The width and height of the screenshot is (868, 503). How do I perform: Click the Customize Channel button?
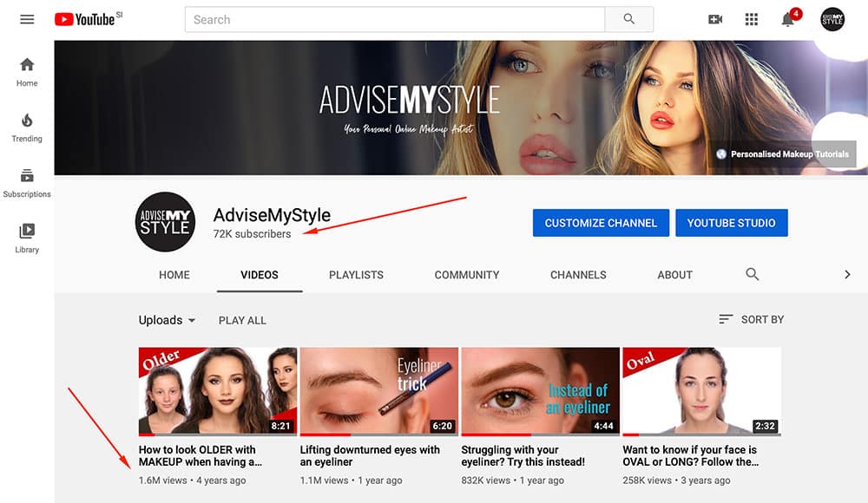pos(601,223)
